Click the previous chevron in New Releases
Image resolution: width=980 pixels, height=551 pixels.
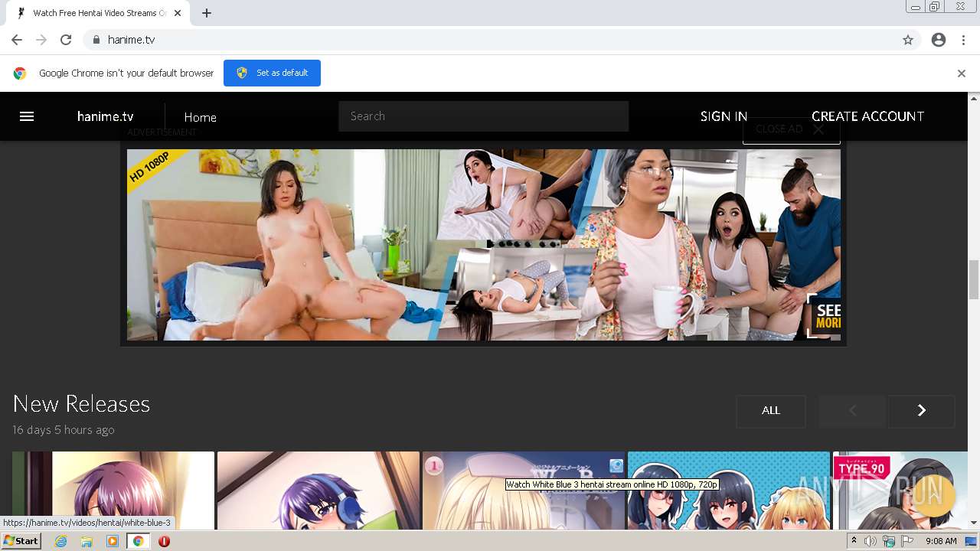[852, 411]
